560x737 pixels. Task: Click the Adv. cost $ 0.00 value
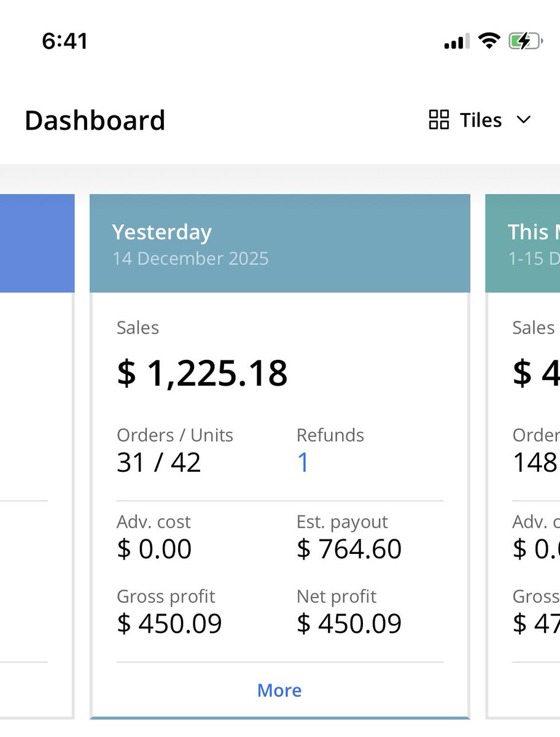pos(154,549)
